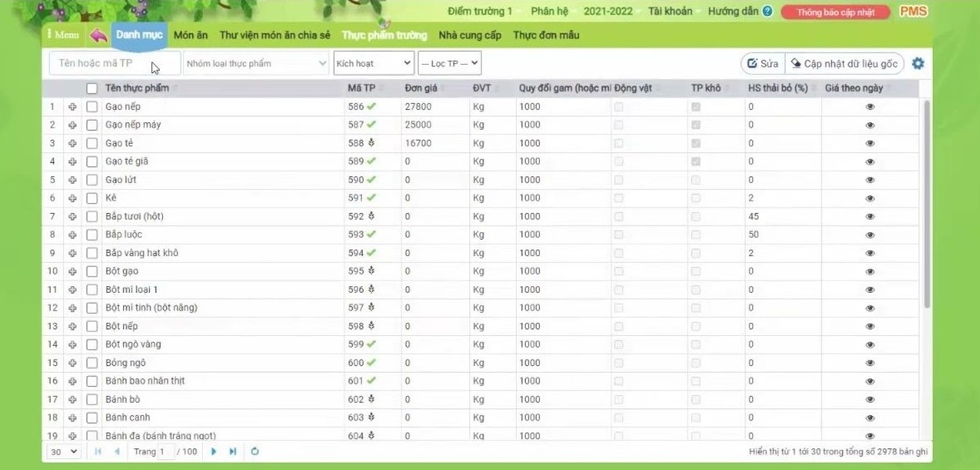Click the refresh icon in pagination bar
This screenshot has height=470, width=980.
255,452
